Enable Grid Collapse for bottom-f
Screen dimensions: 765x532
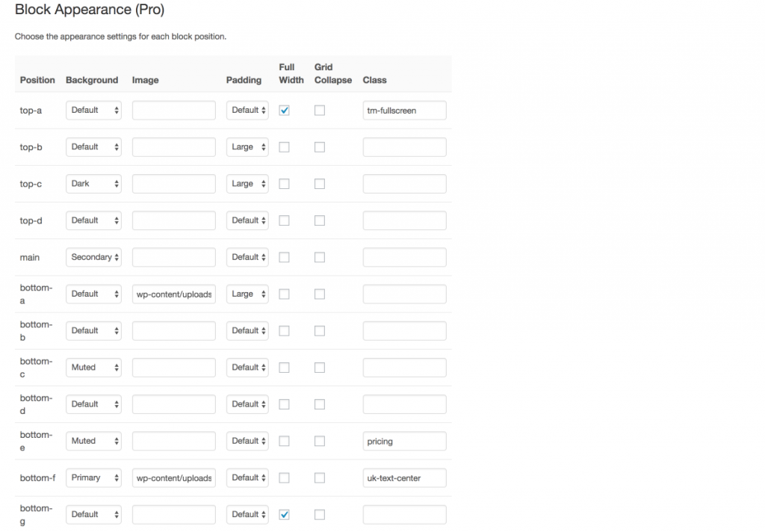[320, 477]
